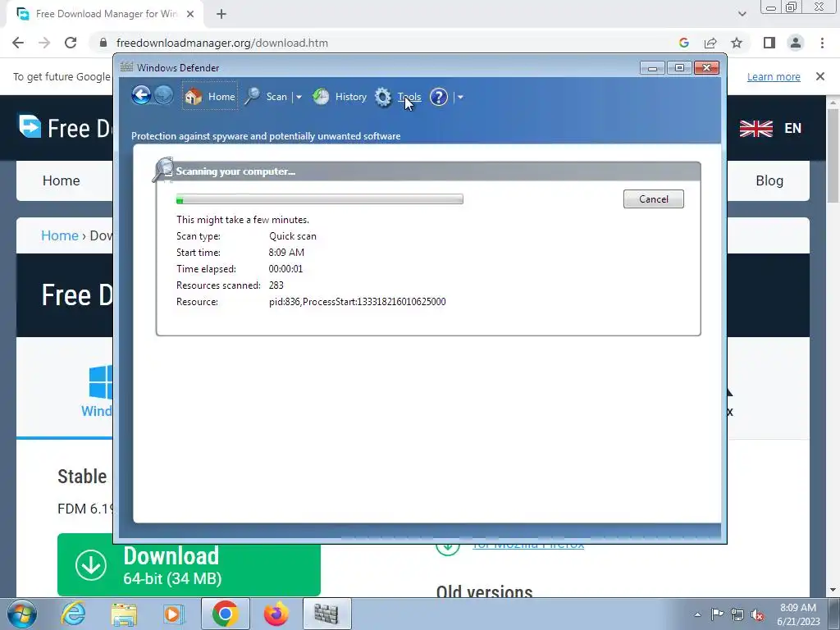This screenshot has width=840, height=630.
Task: Open the Windows Start menu
Action: coord(22,614)
